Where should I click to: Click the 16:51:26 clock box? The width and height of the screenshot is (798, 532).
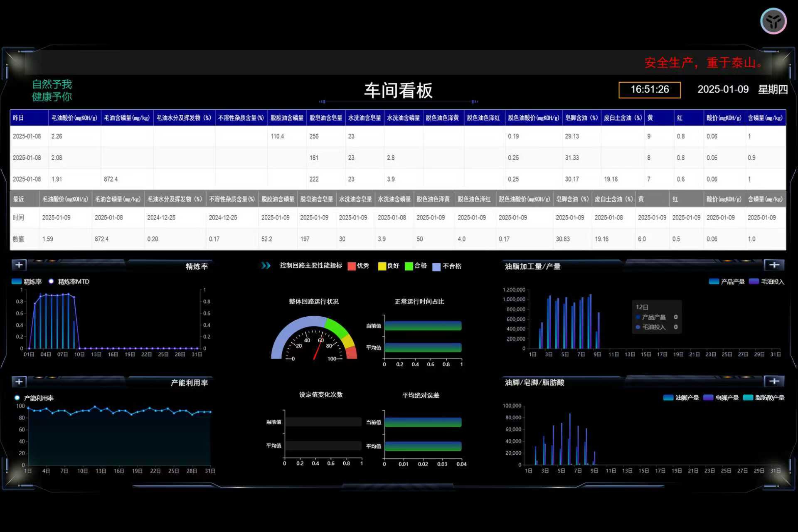click(x=650, y=89)
